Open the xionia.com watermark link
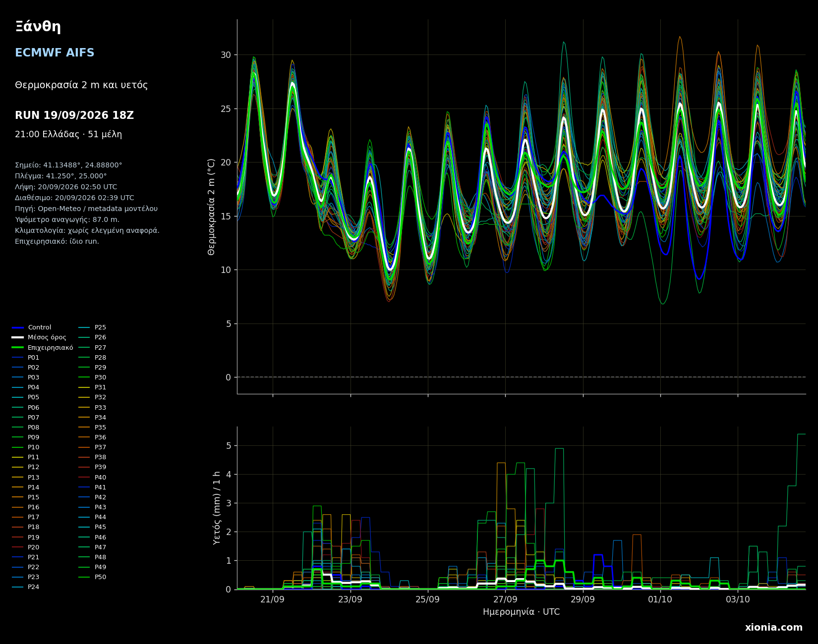Viewport: 818px width, 644px height. 774,628
